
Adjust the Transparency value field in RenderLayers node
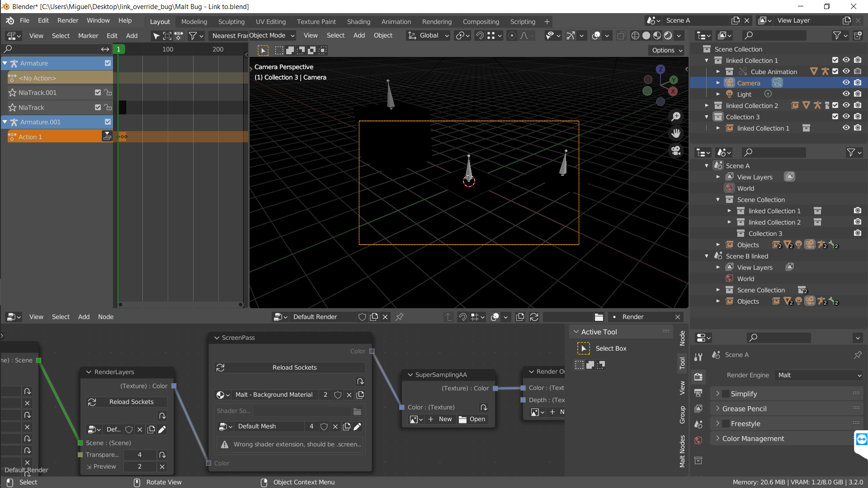point(139,455)
